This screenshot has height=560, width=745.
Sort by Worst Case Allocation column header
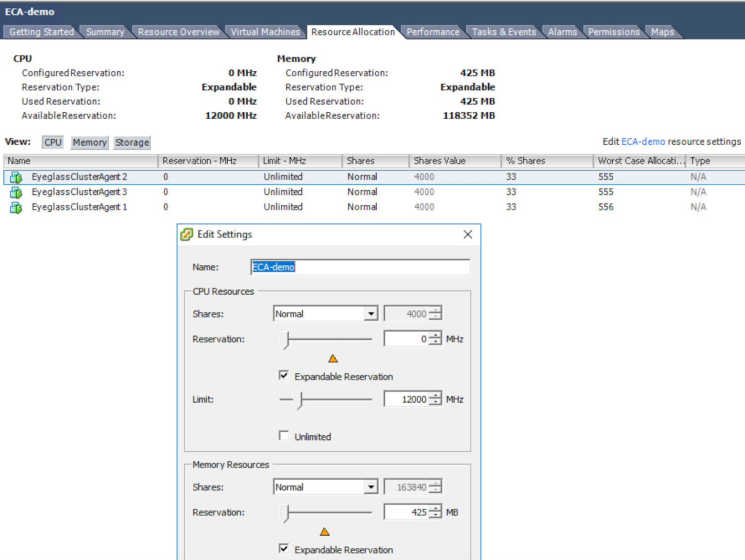click(x=639, y=161)
